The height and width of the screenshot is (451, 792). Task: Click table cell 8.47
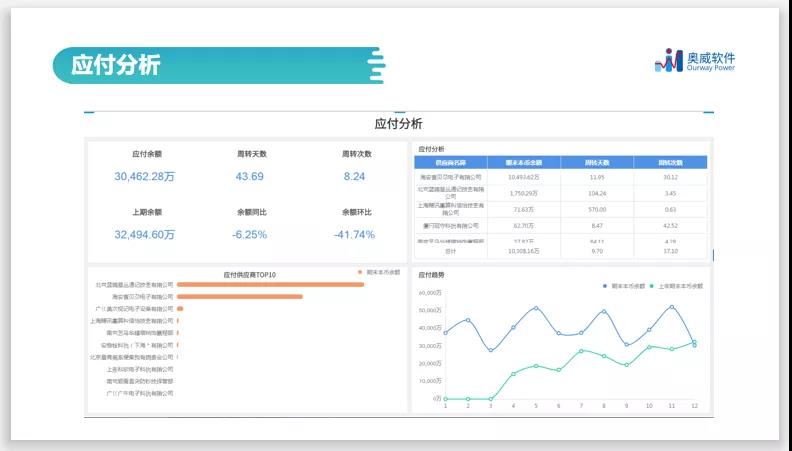point(597,226)
